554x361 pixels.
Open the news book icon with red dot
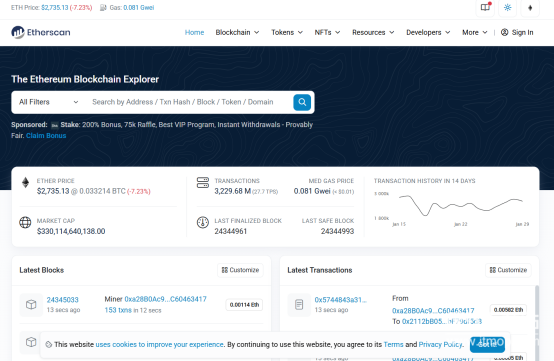(x=485, y=7)
